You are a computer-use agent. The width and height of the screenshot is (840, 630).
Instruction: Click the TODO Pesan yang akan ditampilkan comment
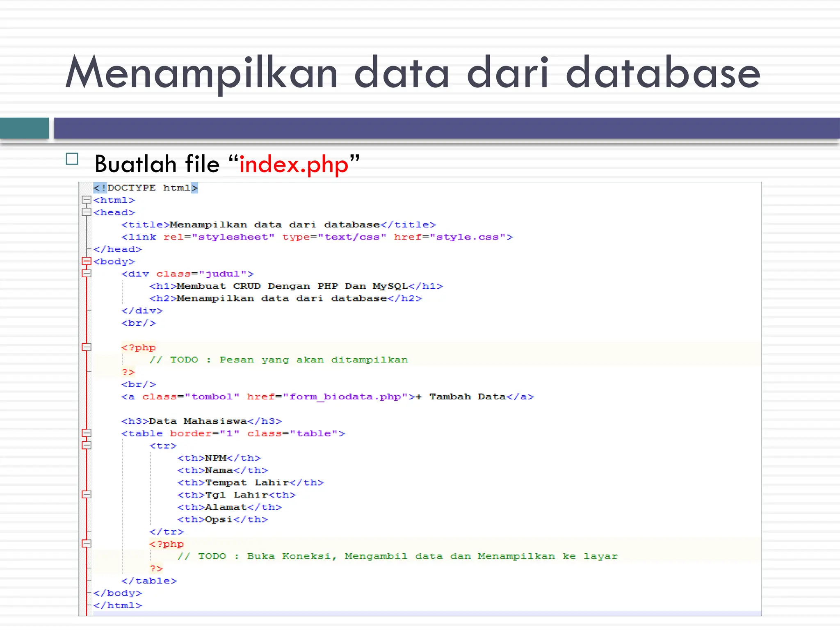(278, 360)
